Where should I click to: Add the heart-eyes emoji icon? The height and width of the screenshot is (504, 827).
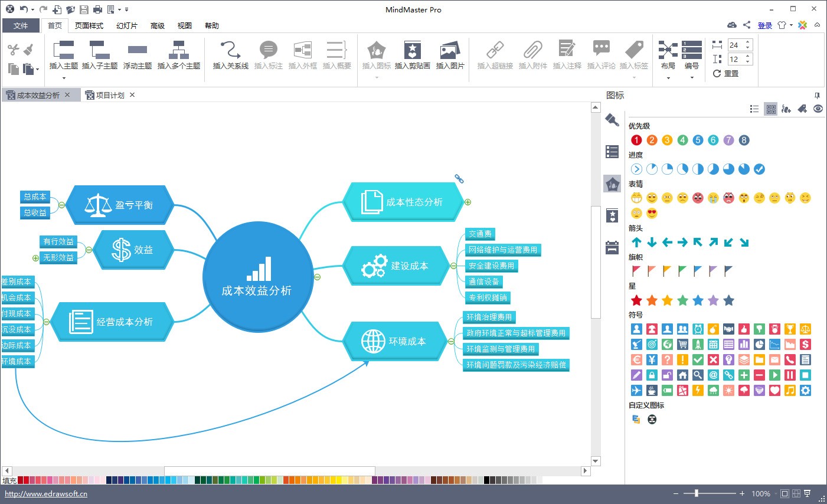(x=652, y=213)
